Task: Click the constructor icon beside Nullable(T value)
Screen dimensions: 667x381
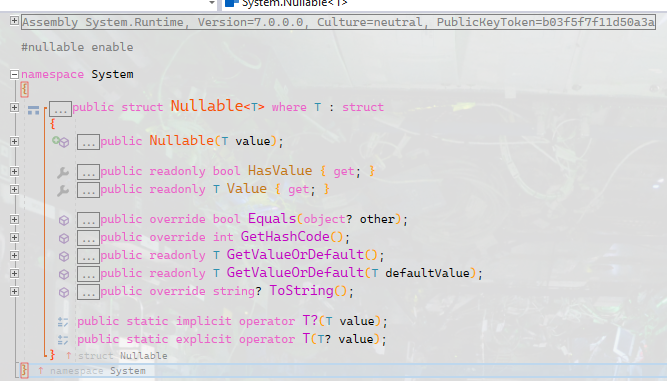Action: pos(61,142)
